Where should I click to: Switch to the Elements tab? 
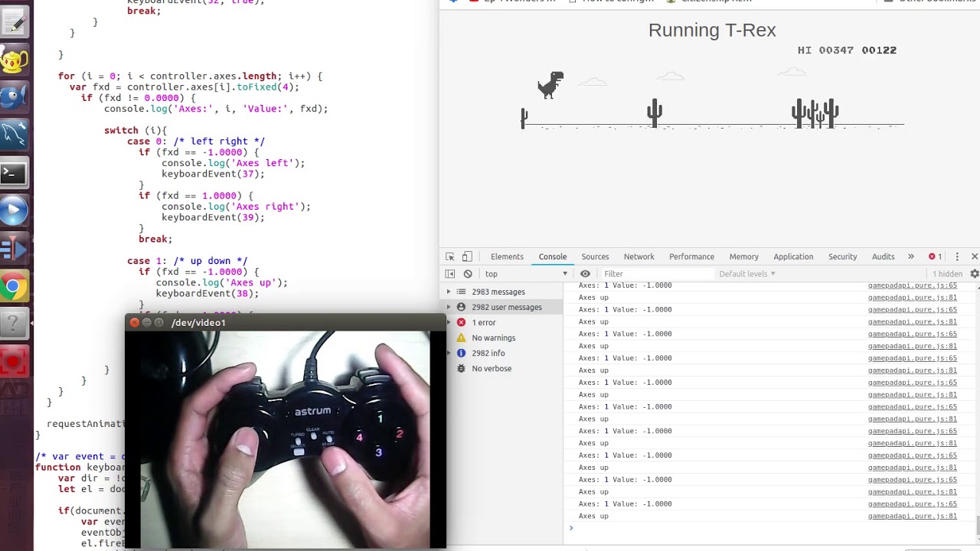[507, 256]
